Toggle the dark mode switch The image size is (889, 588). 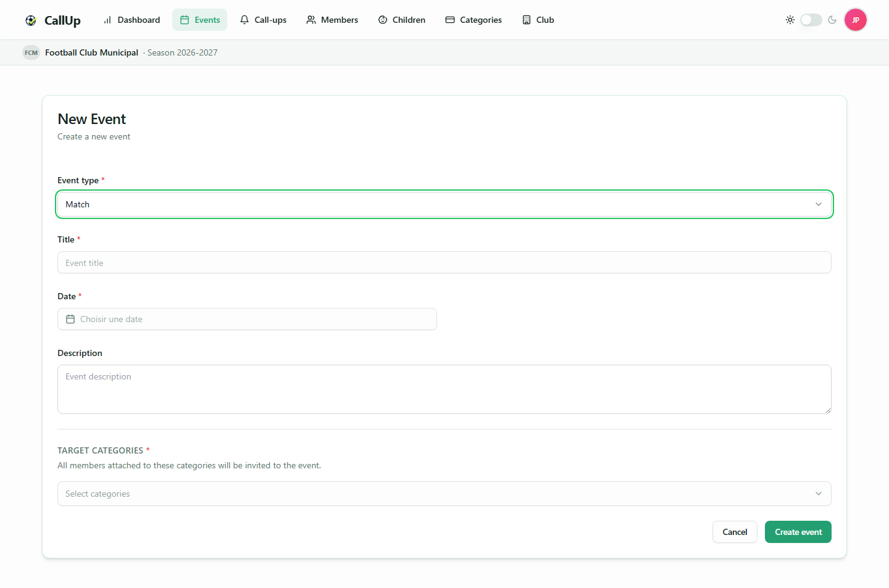coord(811,20)
